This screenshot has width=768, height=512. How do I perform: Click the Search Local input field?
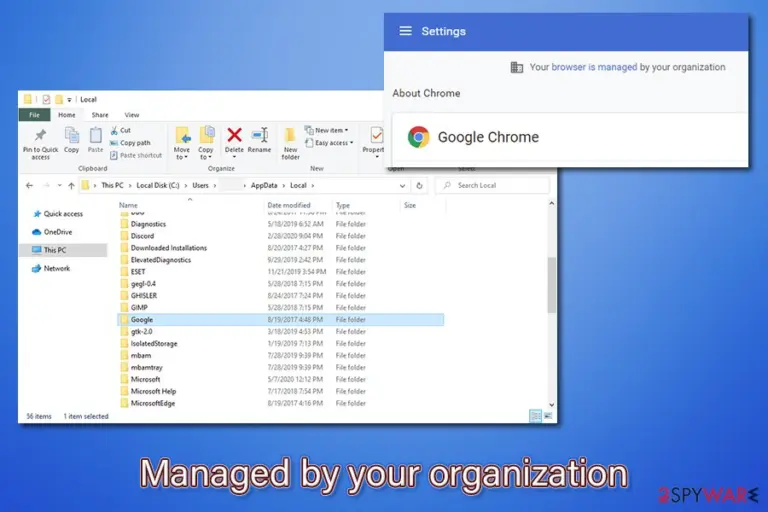(x=492, y=186)
